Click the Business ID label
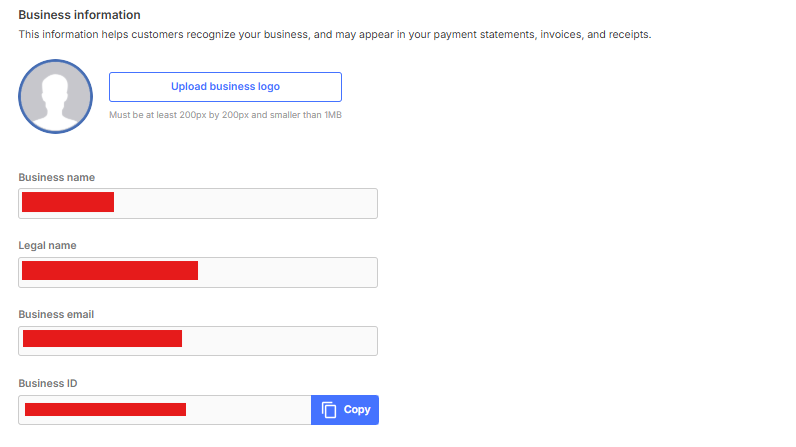The image size is (796, 447). pos(47,383)
